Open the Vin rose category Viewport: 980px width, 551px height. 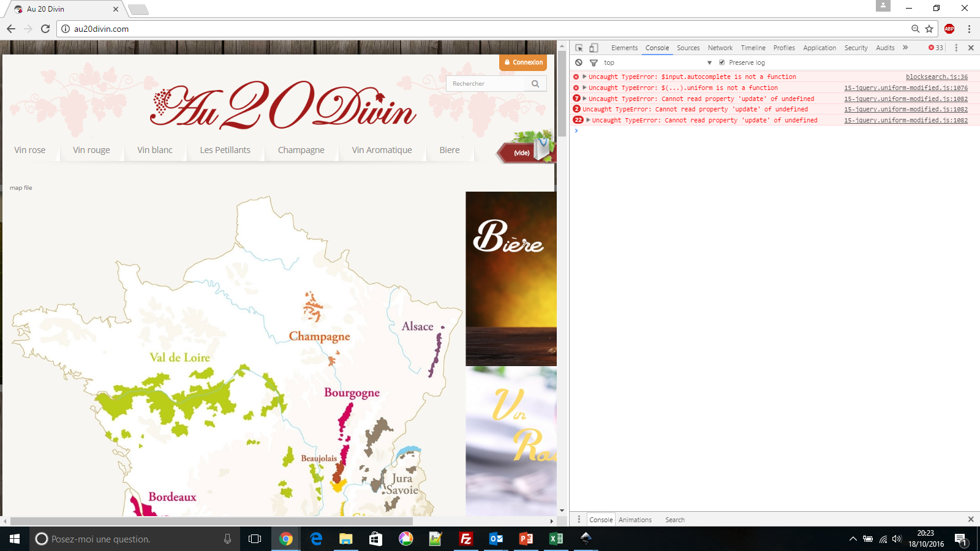(30, 150)
